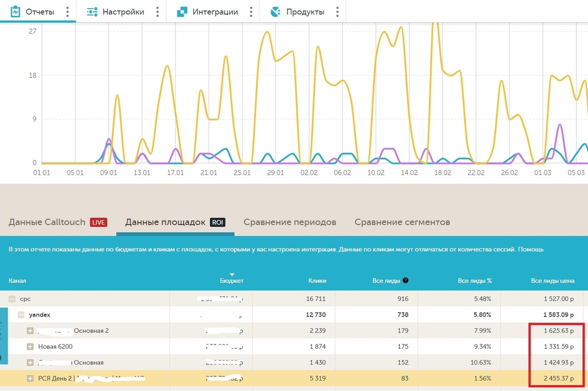Open the three-dot menu next to Продукты

click(x=337, y=12)
